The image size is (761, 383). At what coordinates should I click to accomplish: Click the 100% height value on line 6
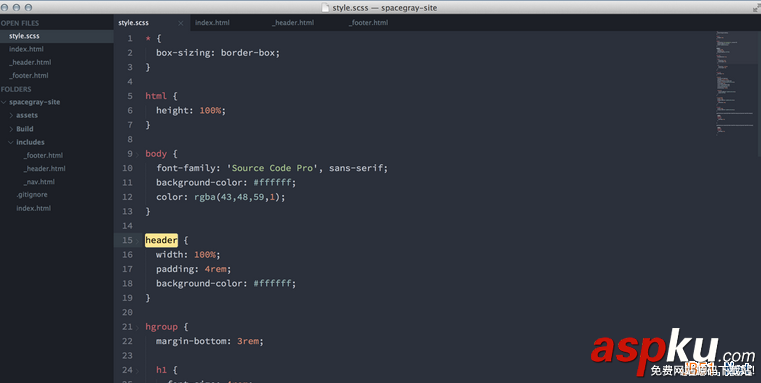point(210,111)
